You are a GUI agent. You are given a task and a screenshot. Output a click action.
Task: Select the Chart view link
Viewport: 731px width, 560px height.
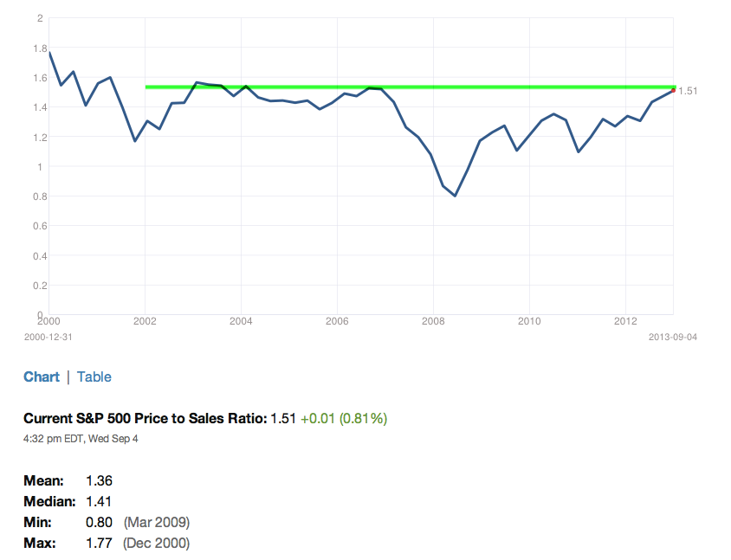[x=42, y=377]
